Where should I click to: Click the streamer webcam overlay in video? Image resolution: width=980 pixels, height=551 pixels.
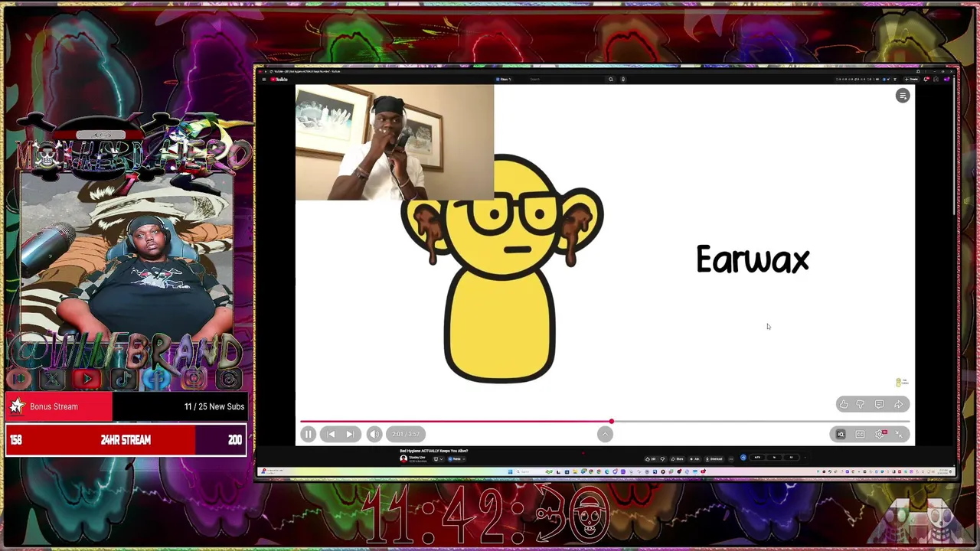(394, 142)
